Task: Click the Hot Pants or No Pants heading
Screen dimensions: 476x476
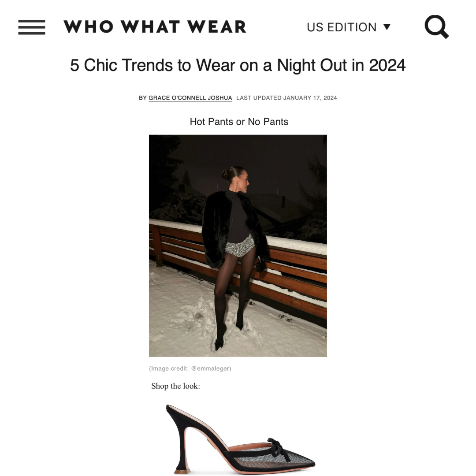Action: point(239,122)
